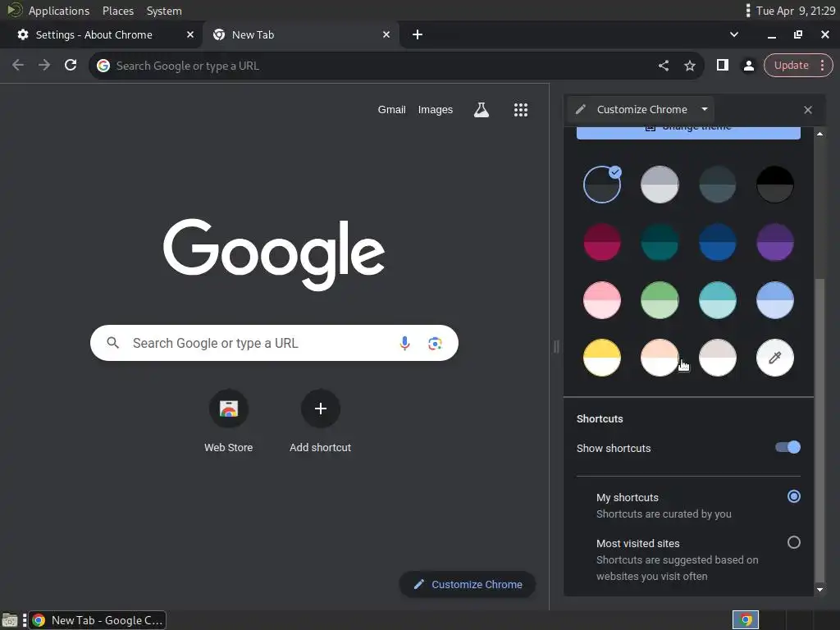Select the pink color swatch
840x630 pixels.
(601, 300)
